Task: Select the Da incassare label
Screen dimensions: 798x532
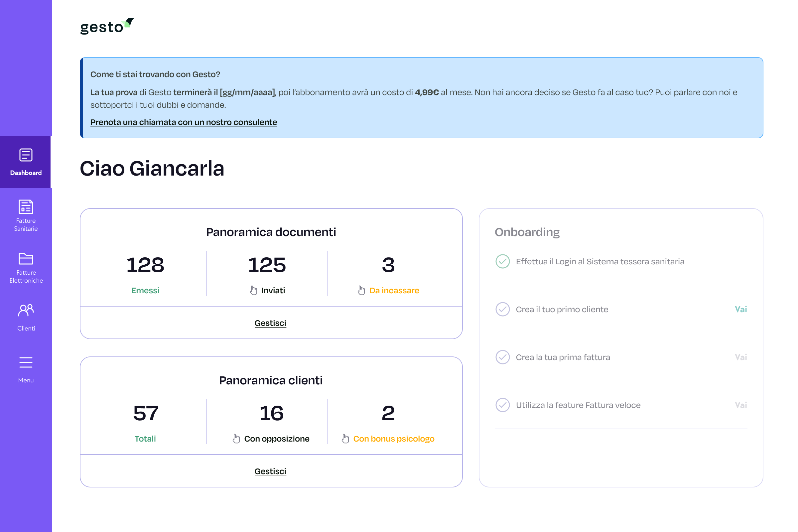Action: pos(394,290)
